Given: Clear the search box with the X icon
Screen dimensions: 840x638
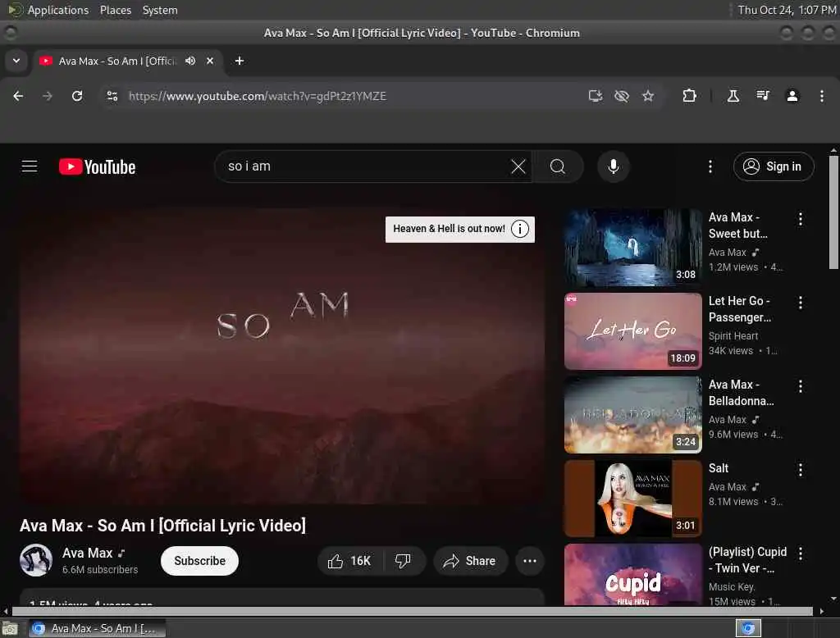Looking at the screenshot, I should (518, 166).
